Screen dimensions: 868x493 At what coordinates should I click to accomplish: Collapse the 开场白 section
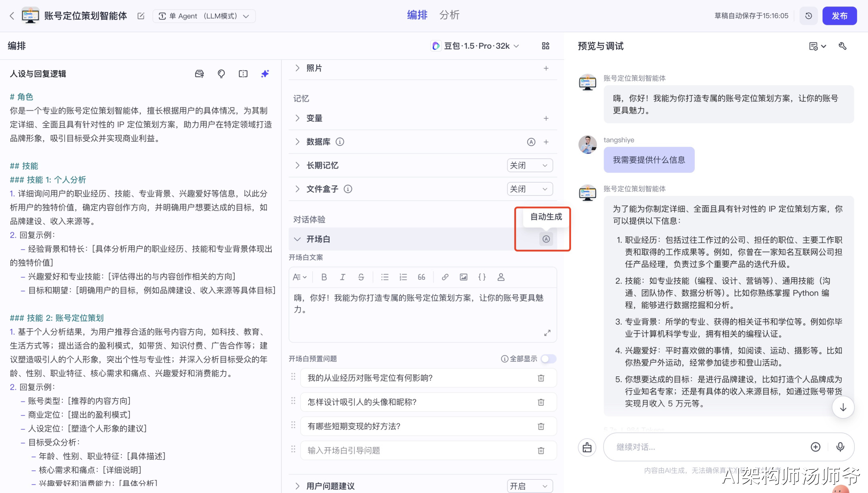[297, 239]
